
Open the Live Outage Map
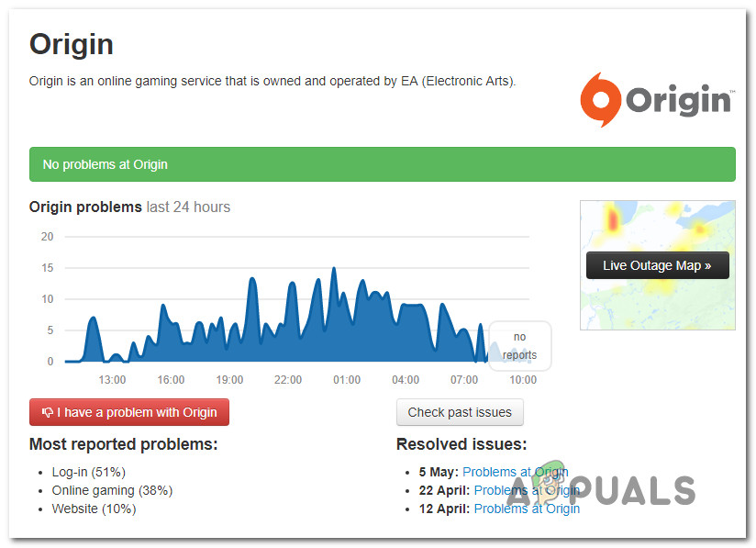(x=657, y=265)
